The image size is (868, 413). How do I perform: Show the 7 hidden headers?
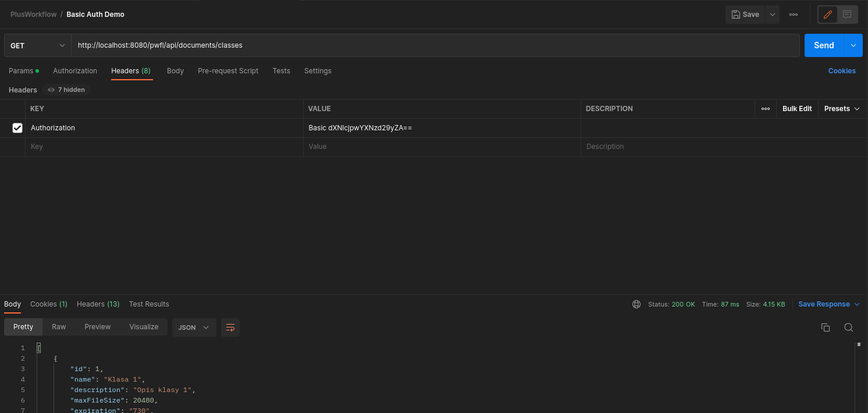click(66, 90)
